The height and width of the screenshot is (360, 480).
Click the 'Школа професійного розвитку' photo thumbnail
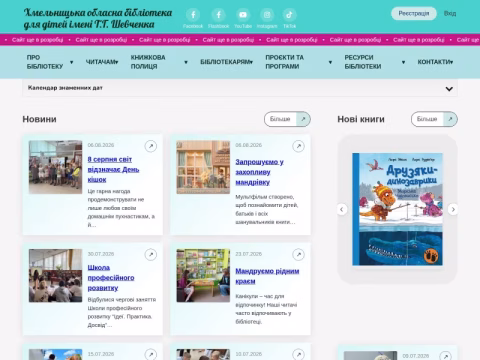coord(55,276)
